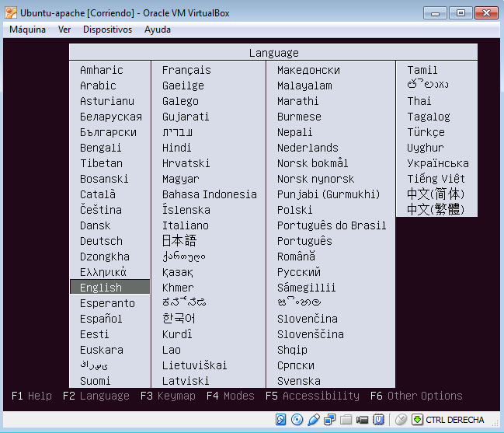Image resolution: width=504 pixels, height=433 pixels.
Task: Click the hard disk activity status icon
Action: 280,420
